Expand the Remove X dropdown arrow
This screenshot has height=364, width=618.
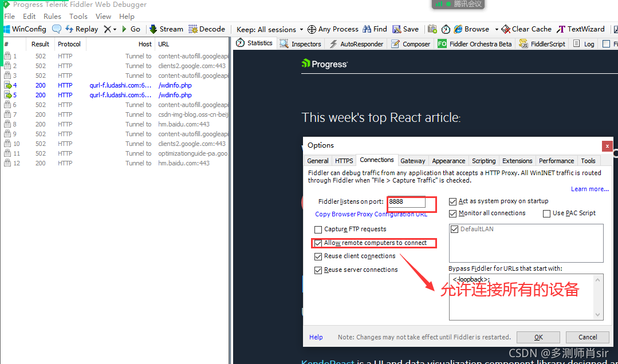point(115,30)
